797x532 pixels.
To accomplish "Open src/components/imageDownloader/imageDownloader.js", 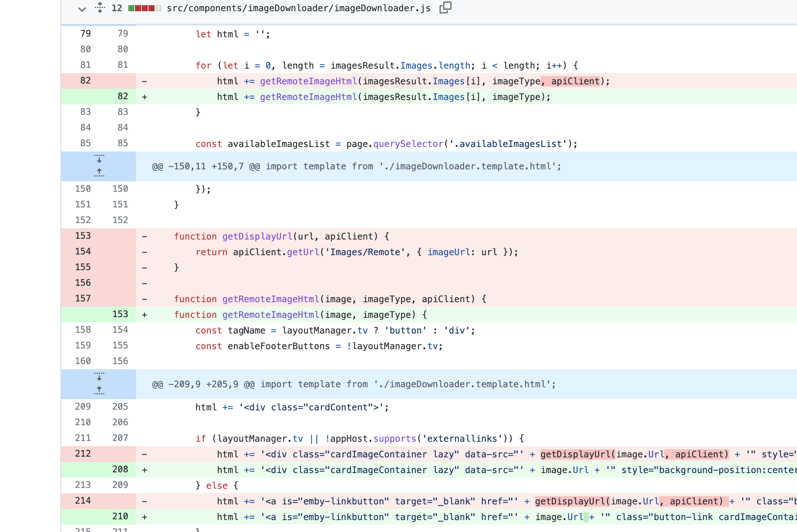I will point(299,8).
